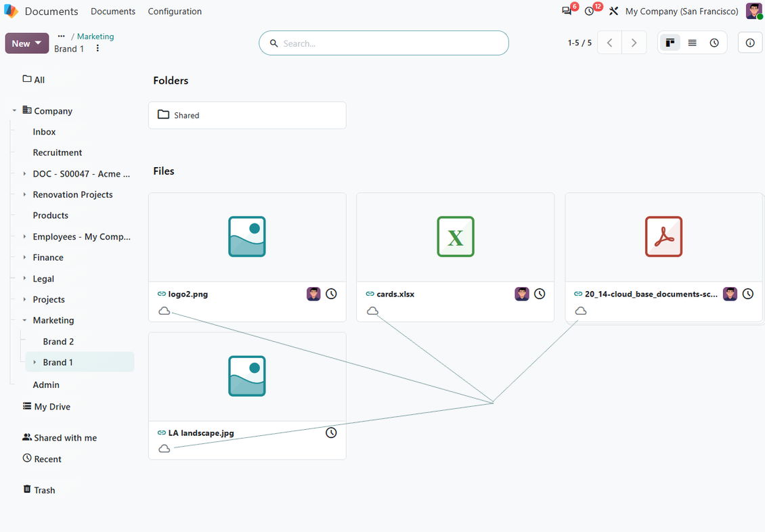Click the 1-5 / 5 pager counter
The height and width of the screenshot is (532, 765).
[580, 43]
